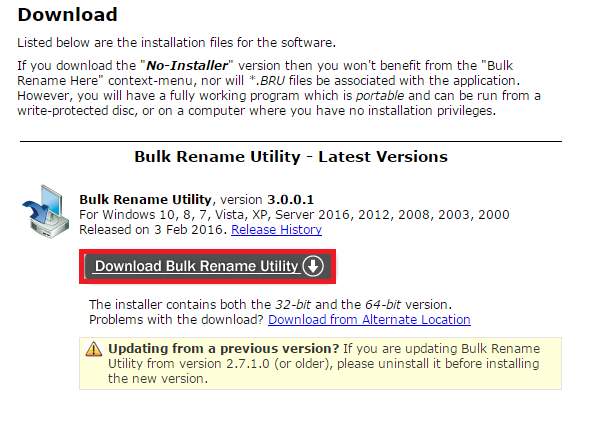Click the download arrow circle icon

(313, 266)
